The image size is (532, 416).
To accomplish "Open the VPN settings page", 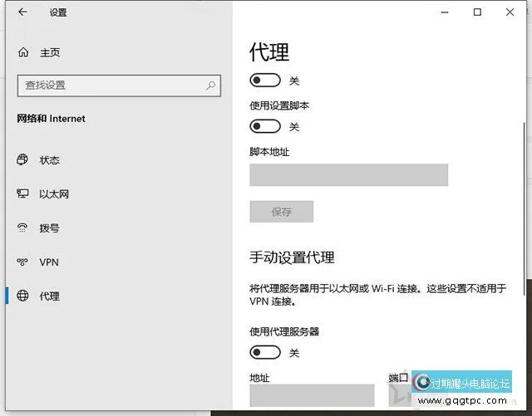I will 49,262.
